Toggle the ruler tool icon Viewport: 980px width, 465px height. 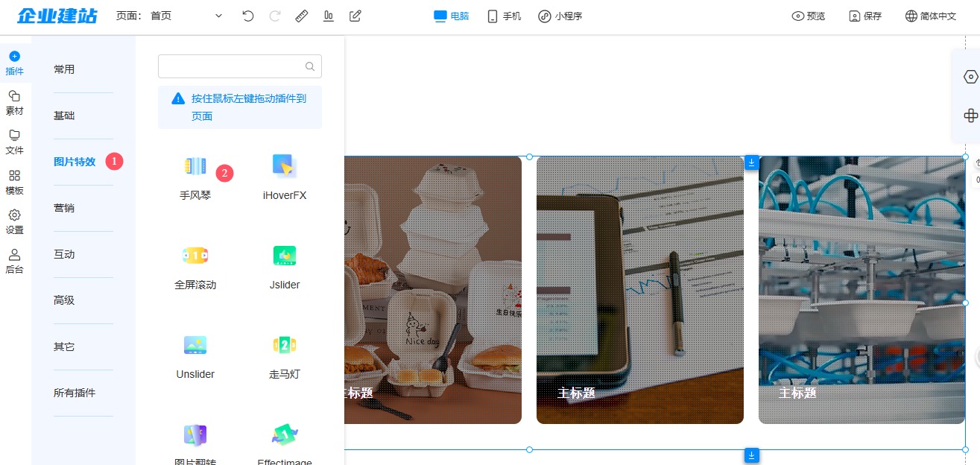tap(302, 16)
